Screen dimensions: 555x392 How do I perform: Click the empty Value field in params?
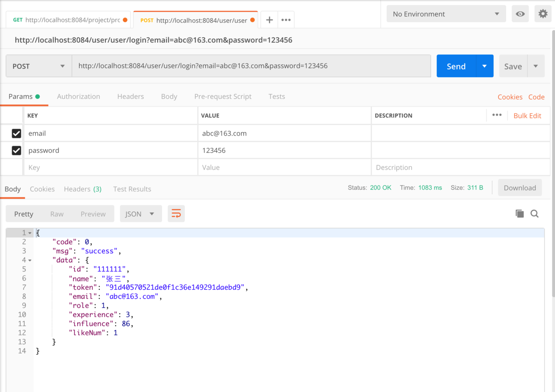pyautogui.click(x=284, y=167)
